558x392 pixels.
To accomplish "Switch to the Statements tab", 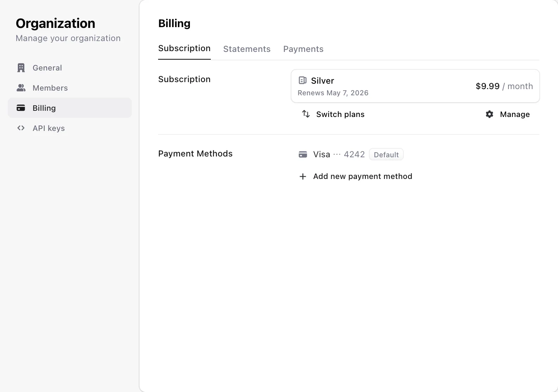I will pos(247,49).
